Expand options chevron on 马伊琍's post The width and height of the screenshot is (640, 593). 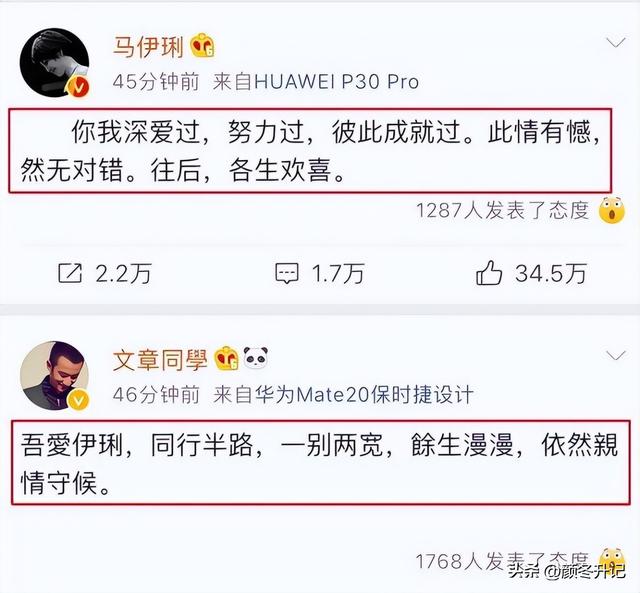coord(616,42)
